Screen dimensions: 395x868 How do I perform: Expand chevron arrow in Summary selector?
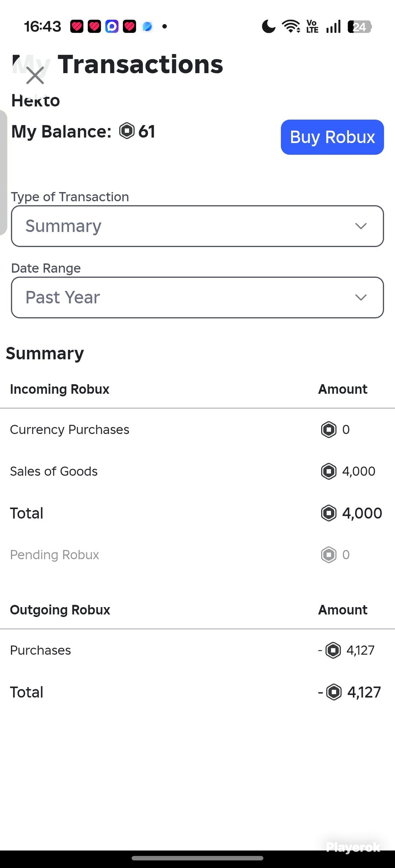pos(361,226)
